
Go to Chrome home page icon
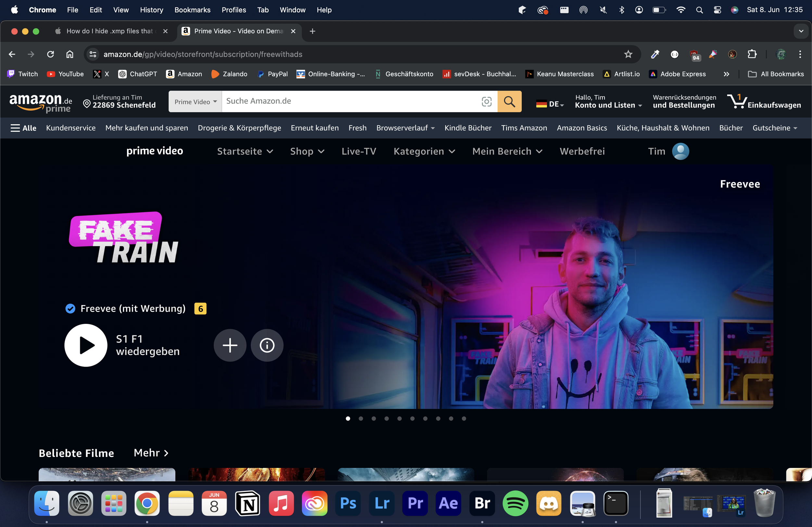70,54
